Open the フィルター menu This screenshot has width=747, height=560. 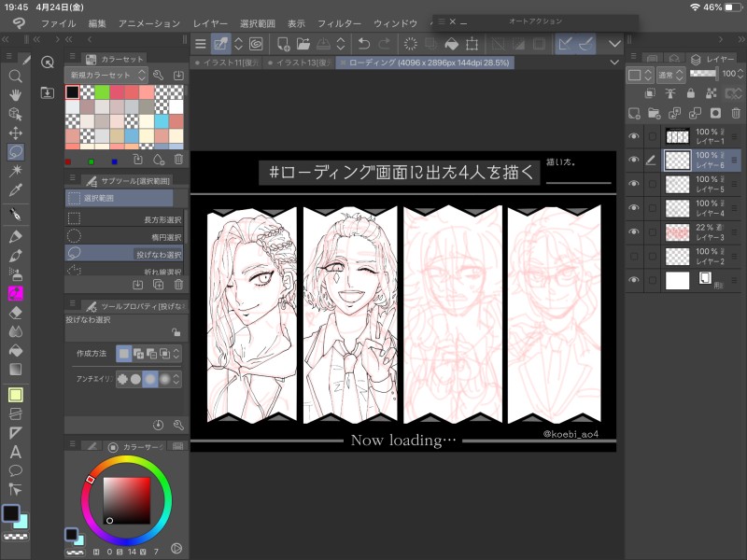[x=339, y=23]
